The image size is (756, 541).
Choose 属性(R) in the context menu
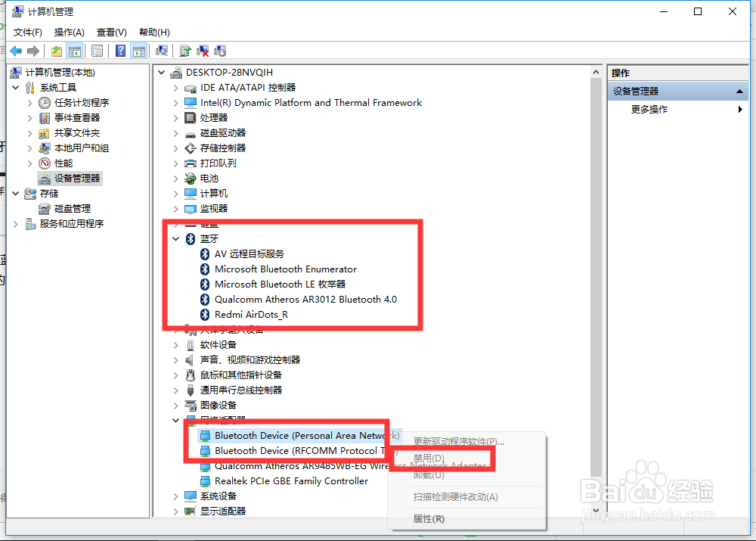click(429, 519)
